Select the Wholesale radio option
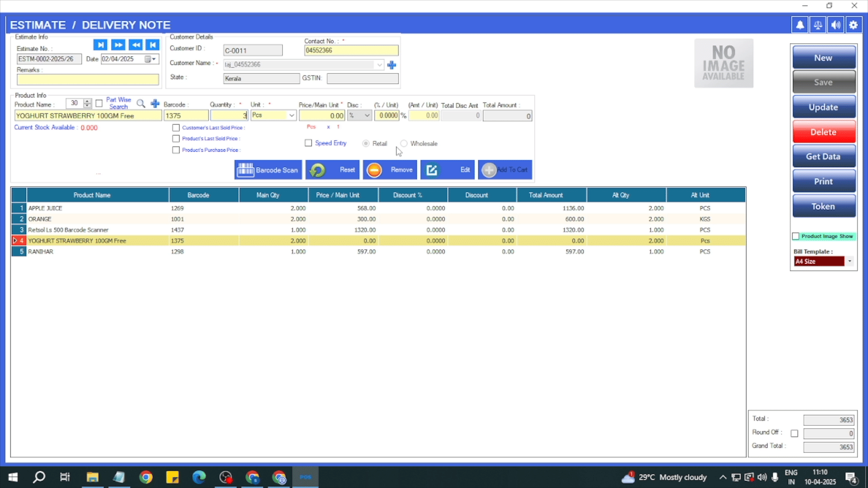868x488 pixels. coord(404,144)
